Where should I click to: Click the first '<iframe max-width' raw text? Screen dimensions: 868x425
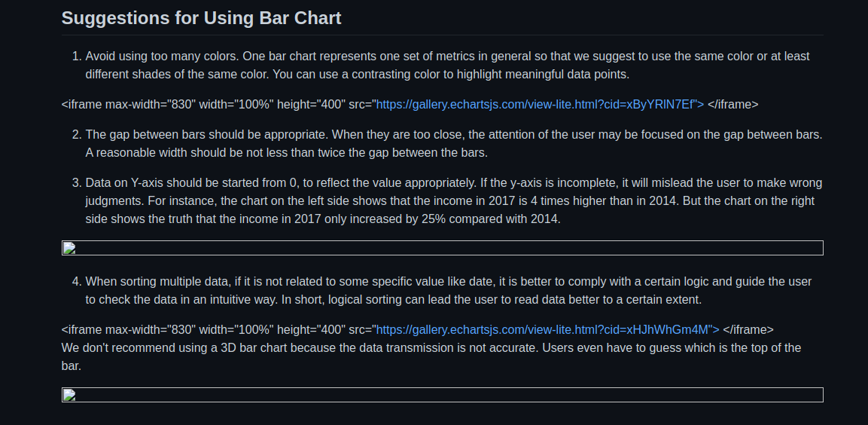point(218,105)
